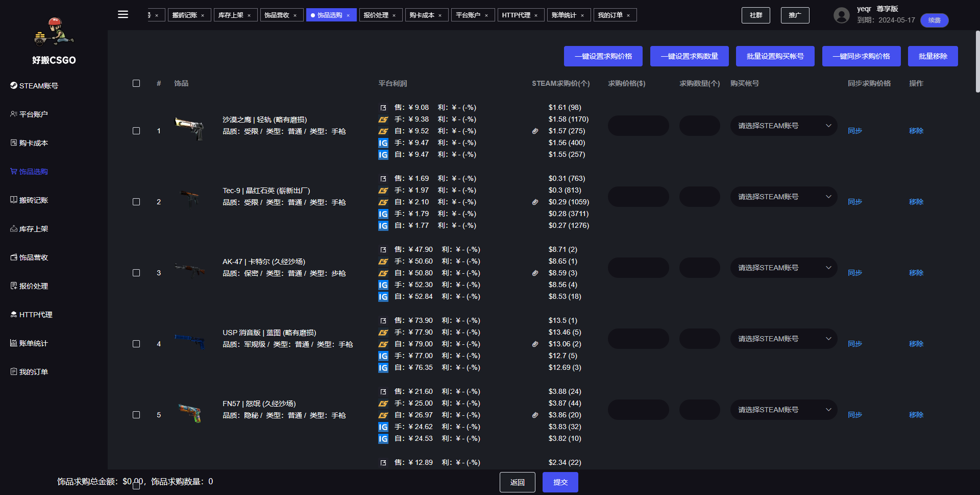The width and height of the screenshot is (980, 495).
Task: Check row 5 FN57 checkbox
Action: tap(136, 415)
